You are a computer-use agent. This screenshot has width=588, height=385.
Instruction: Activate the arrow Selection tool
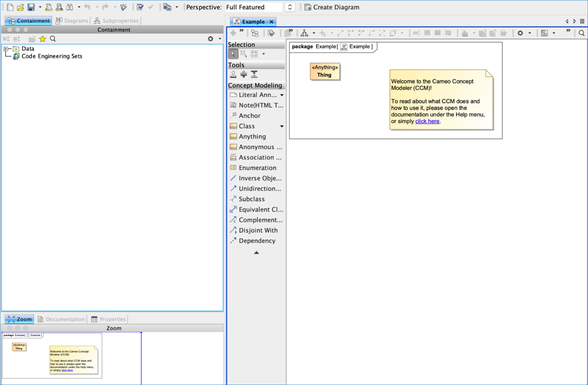coord(233,54)
